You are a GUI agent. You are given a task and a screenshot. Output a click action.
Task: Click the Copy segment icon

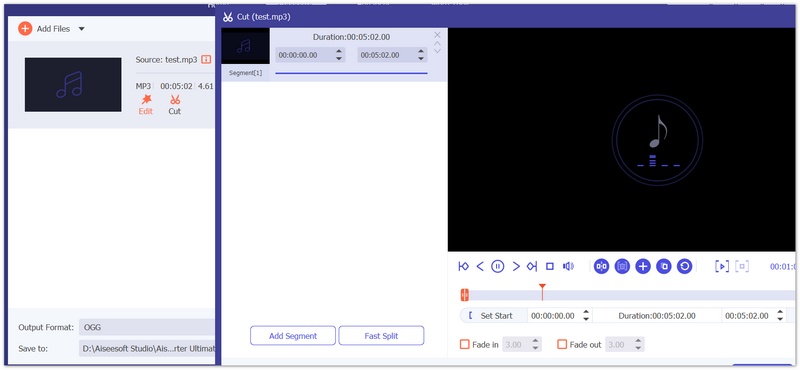point(663,266)
